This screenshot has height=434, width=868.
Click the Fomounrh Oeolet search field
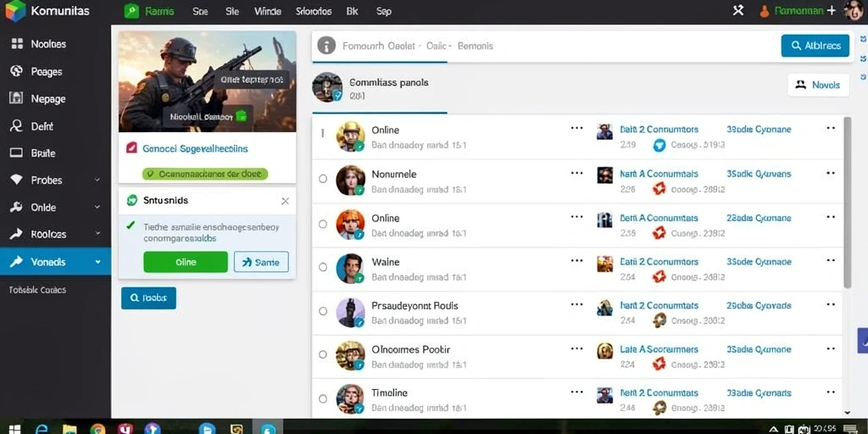546,46
